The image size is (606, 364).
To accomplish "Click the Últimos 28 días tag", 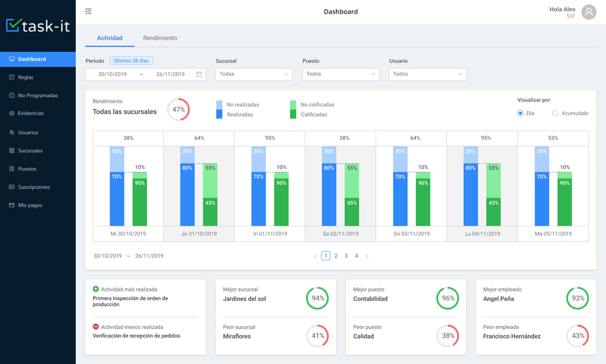I will pos(131,61).
